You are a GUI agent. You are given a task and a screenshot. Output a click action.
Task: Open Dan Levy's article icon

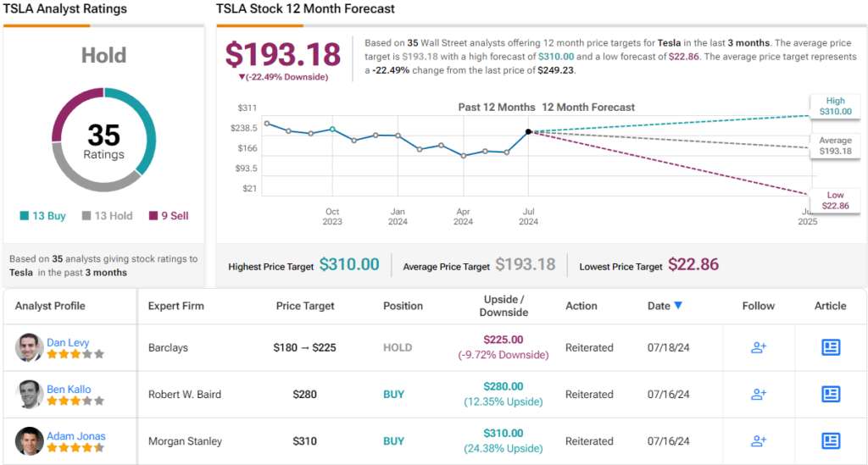831,347
